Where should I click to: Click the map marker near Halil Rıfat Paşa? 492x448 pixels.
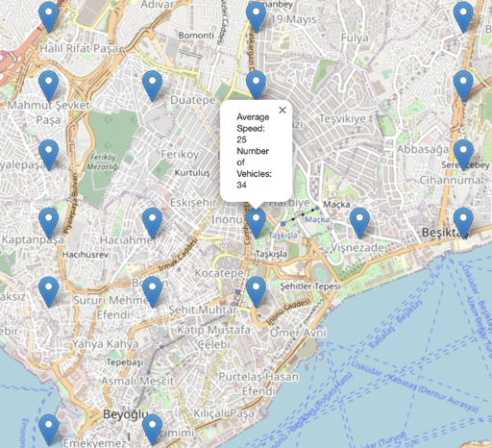48,16
